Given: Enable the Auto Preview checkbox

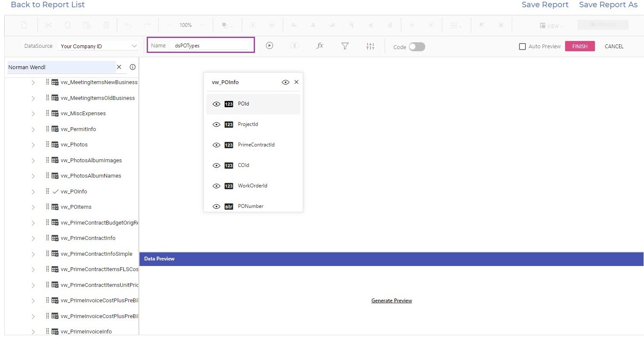Looking at the screenshot, I should pos(522,47).
